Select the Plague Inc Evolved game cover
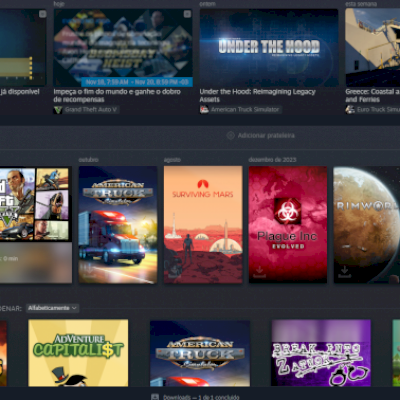This screenshot has width=400, height=400. pos(288,225)
